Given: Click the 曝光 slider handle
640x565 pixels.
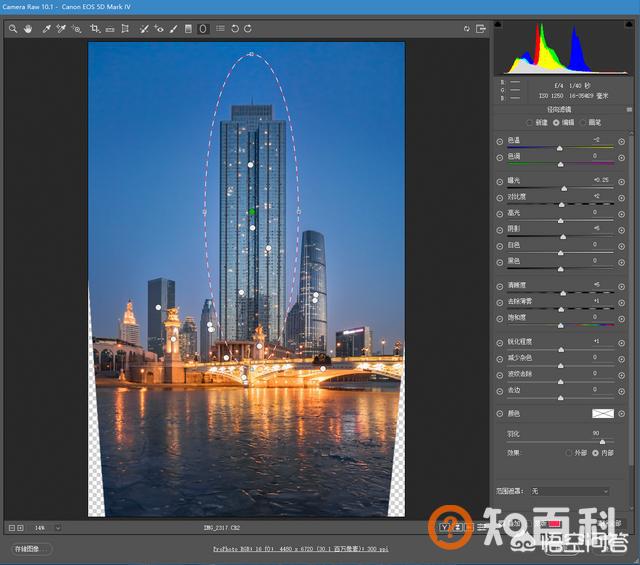Looking at the screenshot, I should click(x=564, y=189).
